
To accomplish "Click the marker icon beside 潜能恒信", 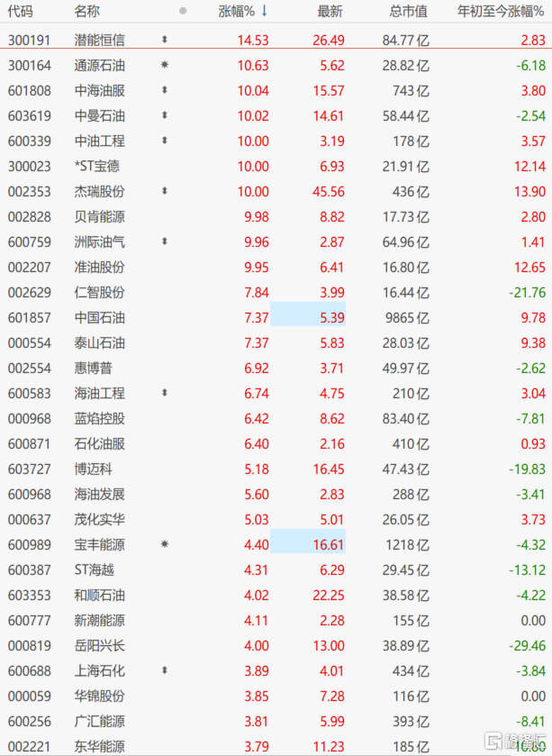I will coord(164,40).
